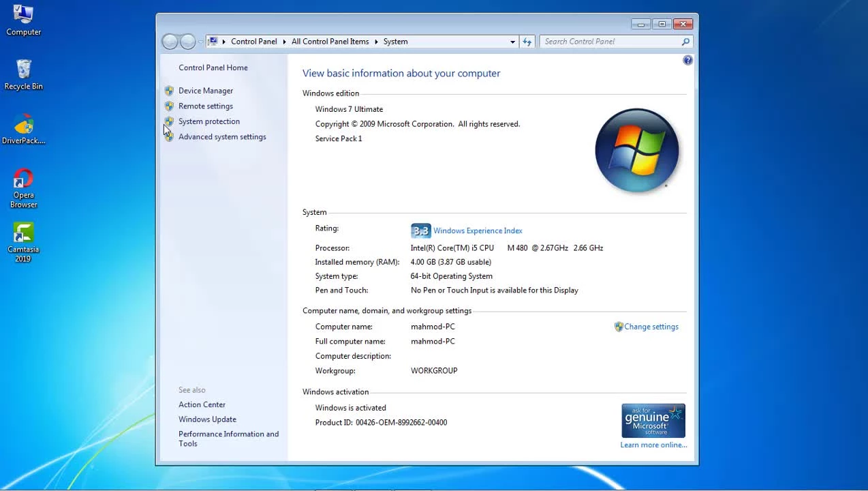Click the 4.00 GB installed memory value

point(451,262)
